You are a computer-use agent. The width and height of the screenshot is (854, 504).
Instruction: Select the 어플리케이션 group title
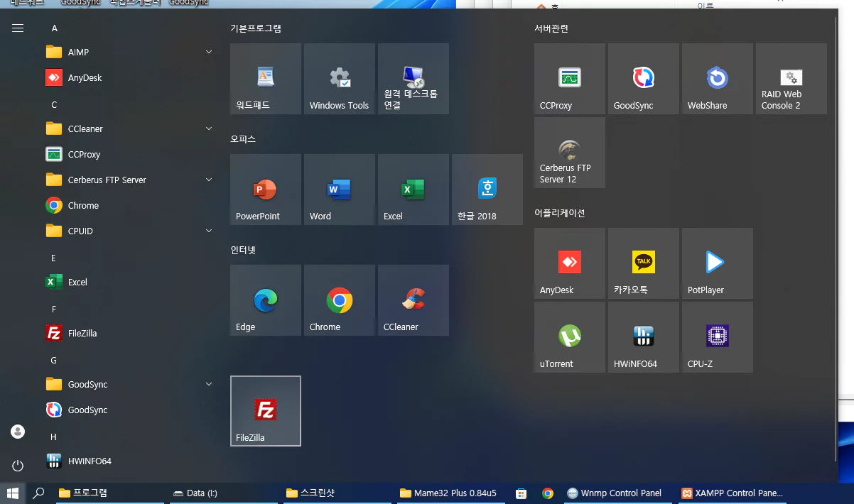[x=560, y=213]
